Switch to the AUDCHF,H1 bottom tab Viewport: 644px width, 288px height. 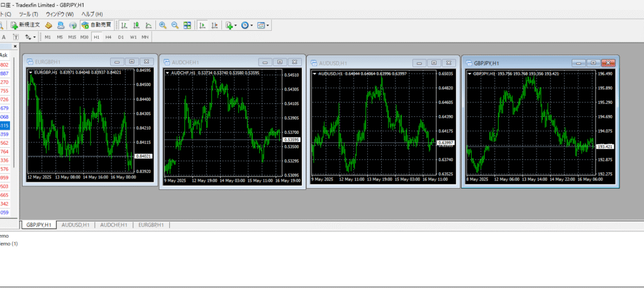[114, 224]
